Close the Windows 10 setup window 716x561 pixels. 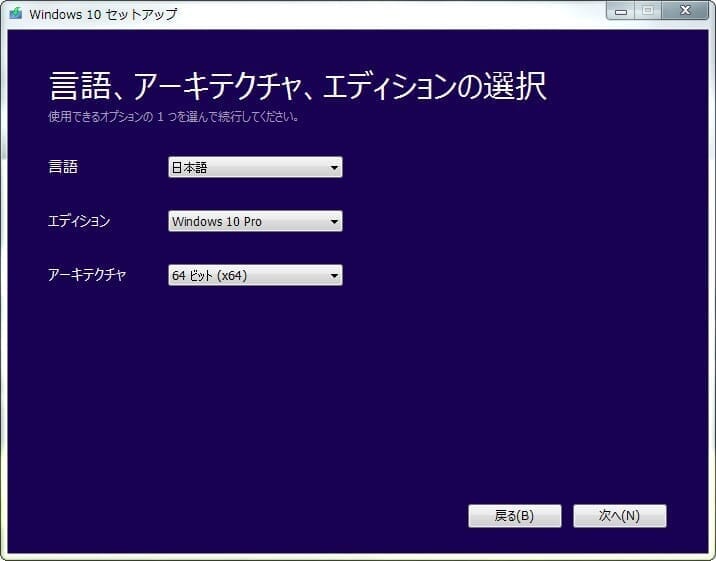684,11
